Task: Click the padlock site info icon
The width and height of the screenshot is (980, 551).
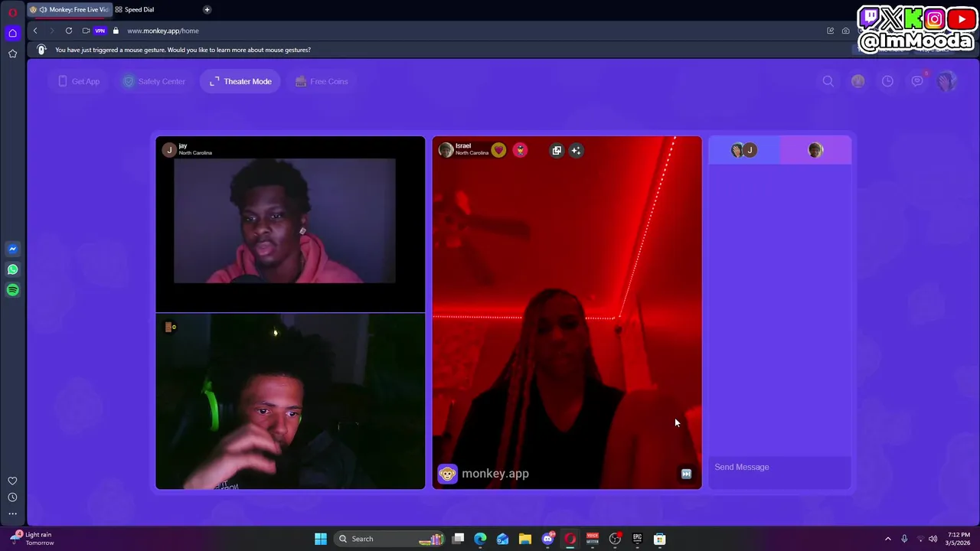Action: [x=116, y=31]
